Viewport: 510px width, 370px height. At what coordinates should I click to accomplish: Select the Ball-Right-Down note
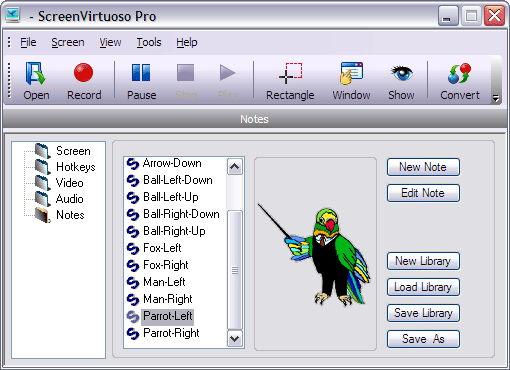click(181, 214)
